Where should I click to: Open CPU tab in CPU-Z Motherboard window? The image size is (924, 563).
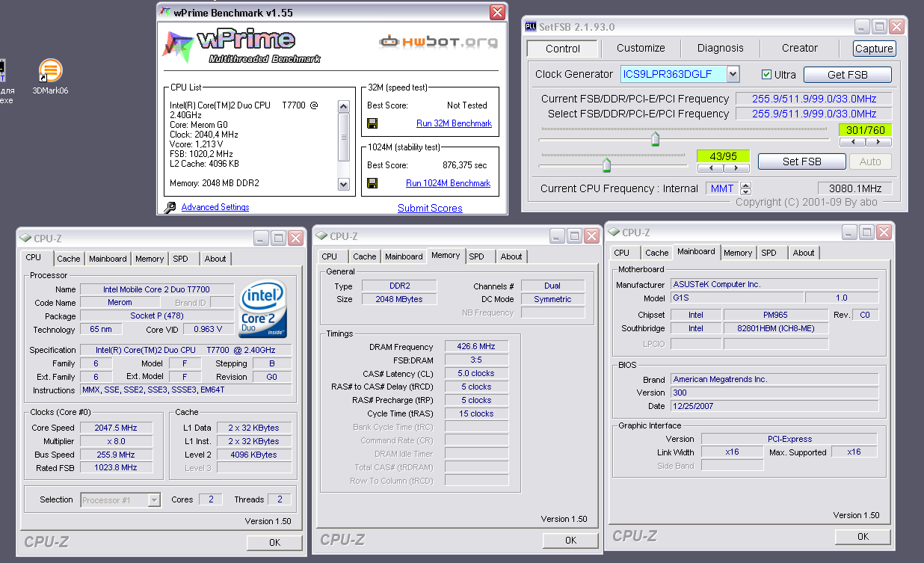622,253
